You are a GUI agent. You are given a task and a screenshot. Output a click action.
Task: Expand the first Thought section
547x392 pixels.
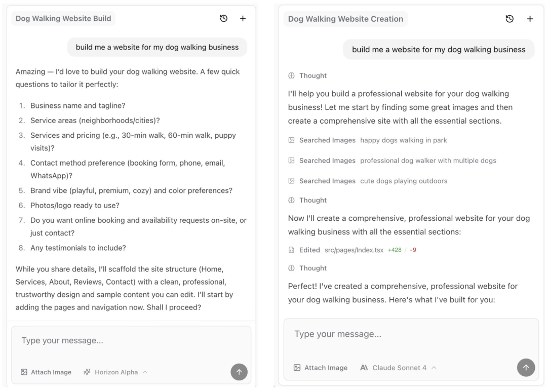308,75
